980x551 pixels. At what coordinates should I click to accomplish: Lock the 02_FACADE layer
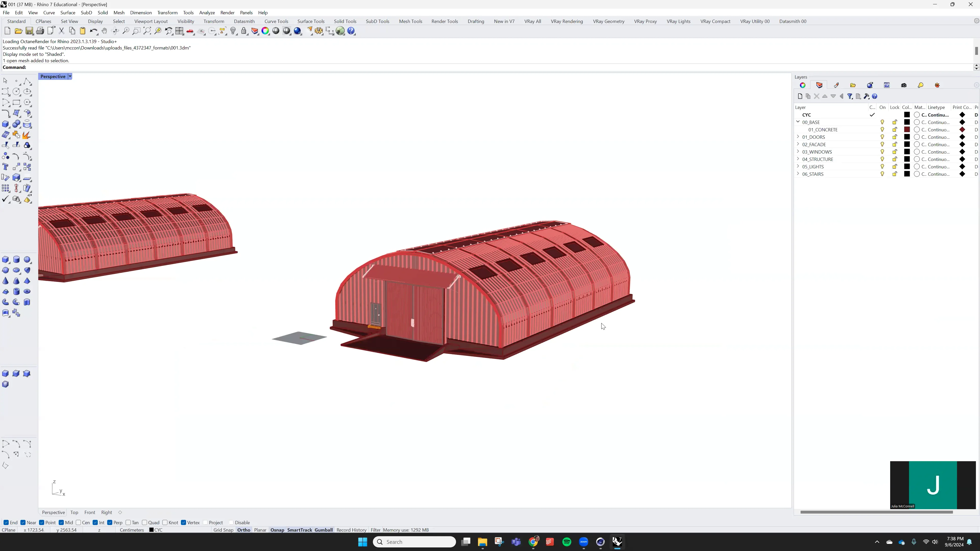click(x=895, y=144)
